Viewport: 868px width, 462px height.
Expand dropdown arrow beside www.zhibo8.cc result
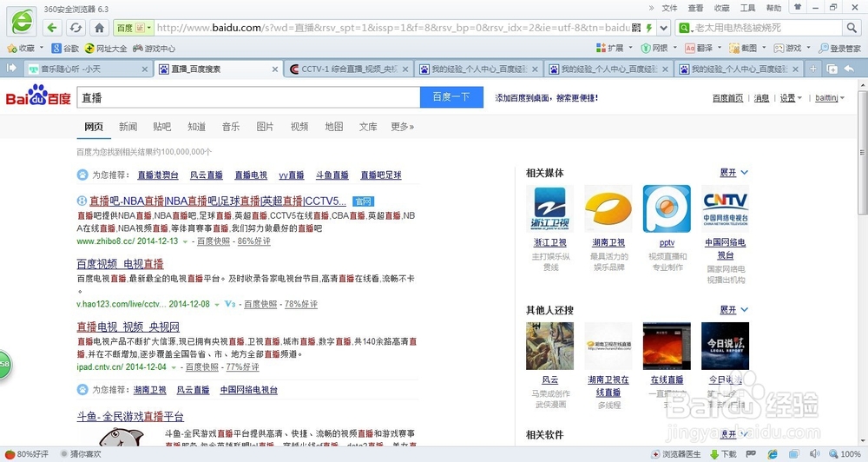click(x=185, y=241)
